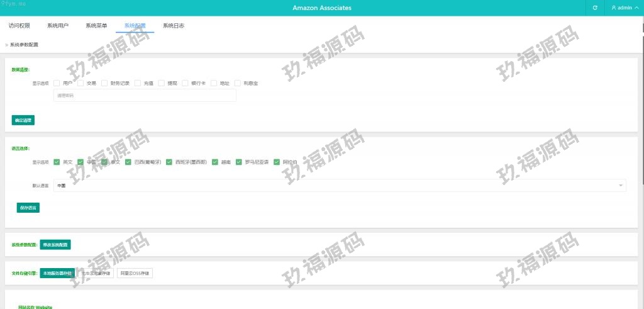The width and height of the screenshot is (644, 309).
Task: Tick the 财务记录 checkbox
Action: pyautogui.click(x=104, y=83)
